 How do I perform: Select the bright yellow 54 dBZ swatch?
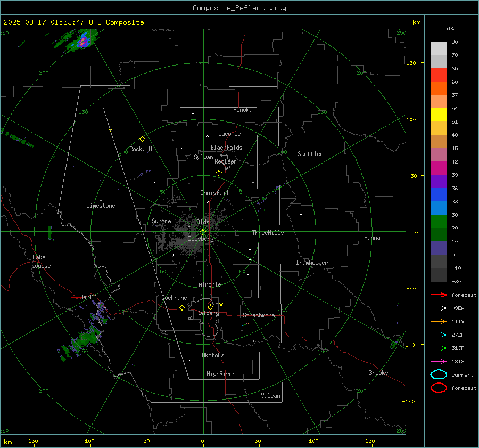[439, 115]
